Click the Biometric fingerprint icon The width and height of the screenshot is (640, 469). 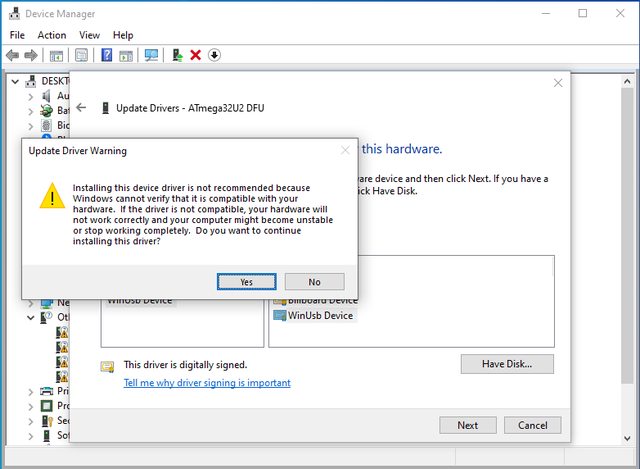(47, 125)
